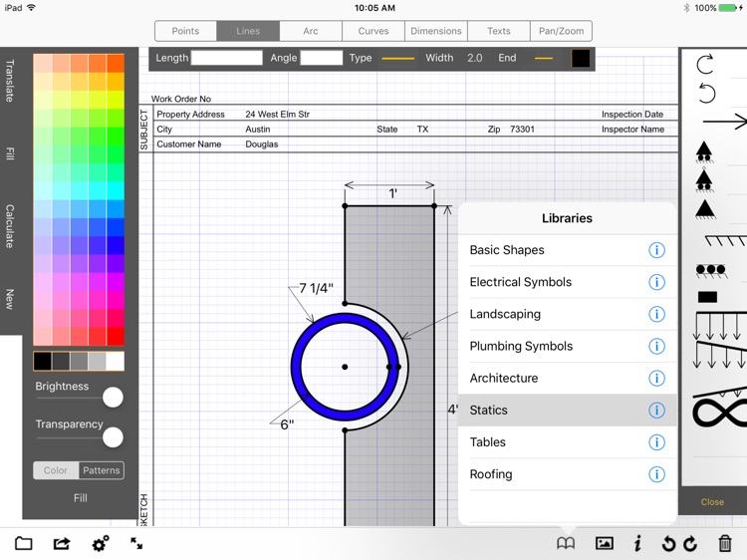Tap the fullscreen expand arrows icon

point(136,543)
